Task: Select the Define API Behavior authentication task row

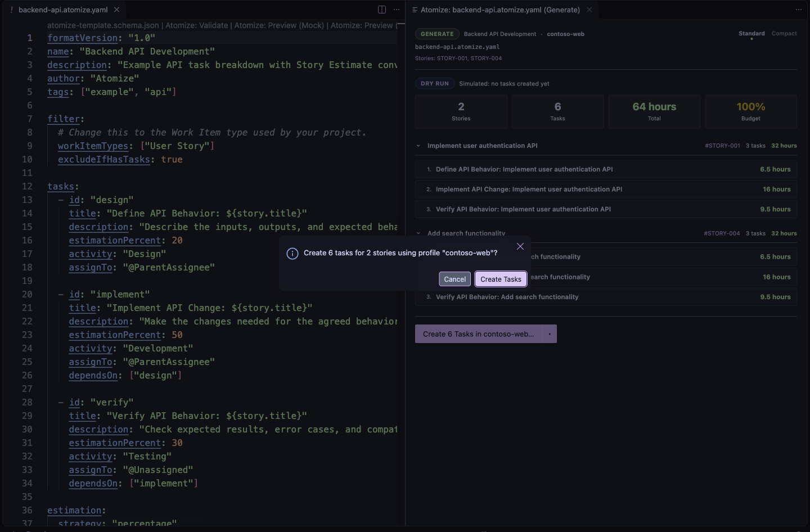Action: tap(606, 169)
